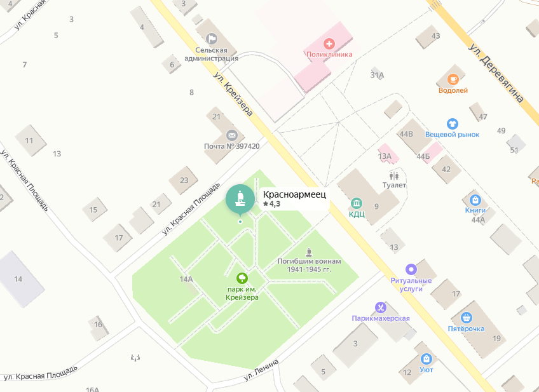539x392 pixels.
Task: Click the ул. Деревягина street label
Action: tap(496, 72)
